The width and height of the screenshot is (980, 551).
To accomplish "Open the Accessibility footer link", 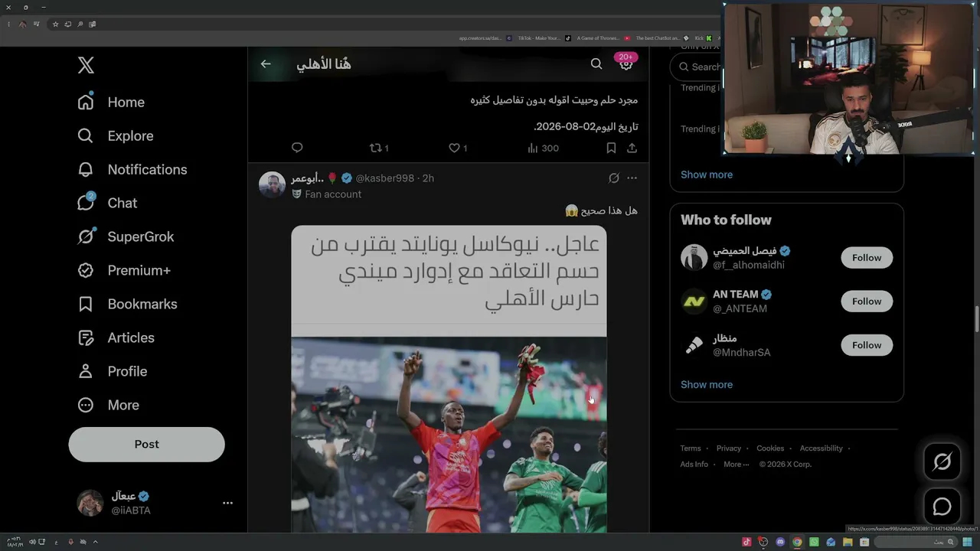I will coord(822,448).
